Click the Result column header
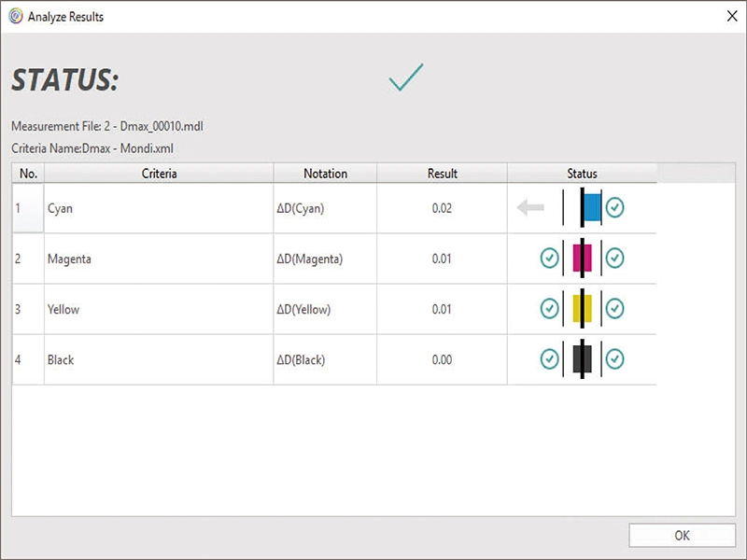The width and height of the screenshot is (747, 560). 442,173
